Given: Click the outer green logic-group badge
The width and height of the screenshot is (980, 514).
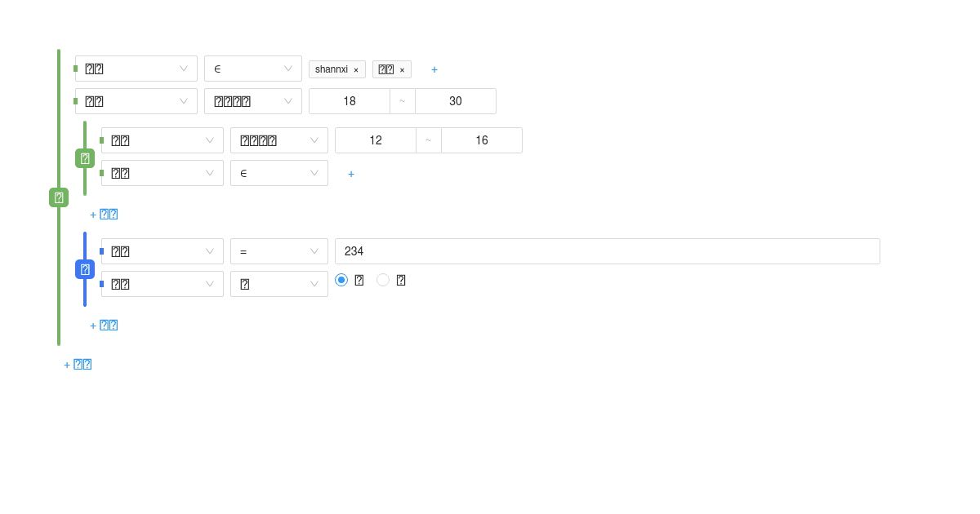Looking at the screenshot, I should [x=58, y=197].
